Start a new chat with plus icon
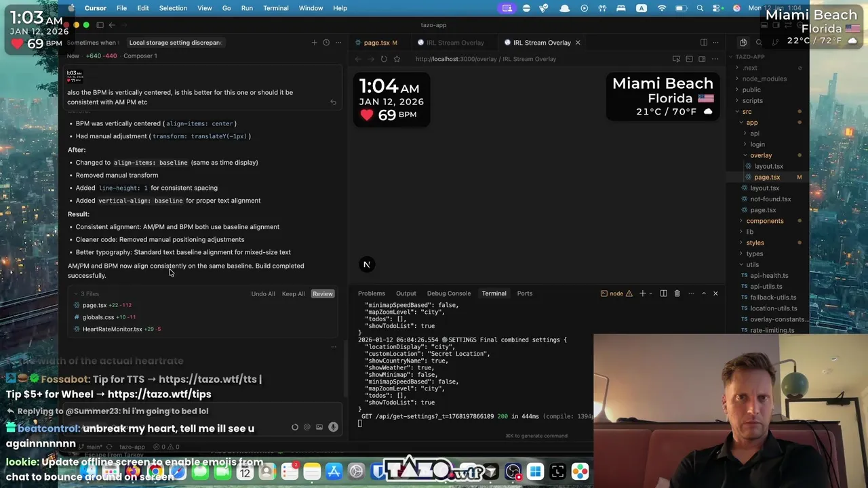The height and width of the screenshot is (488, 868). [314, 43]
